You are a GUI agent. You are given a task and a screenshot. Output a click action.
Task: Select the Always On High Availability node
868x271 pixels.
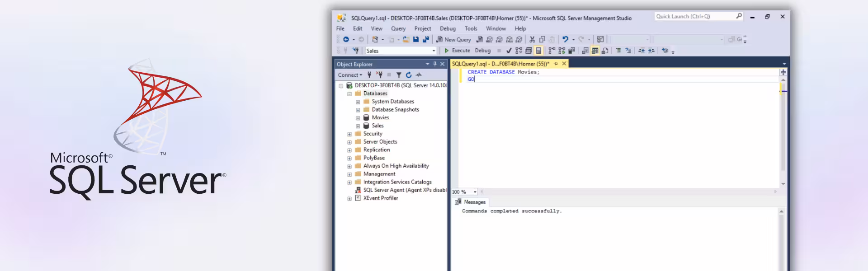[396, 166]
